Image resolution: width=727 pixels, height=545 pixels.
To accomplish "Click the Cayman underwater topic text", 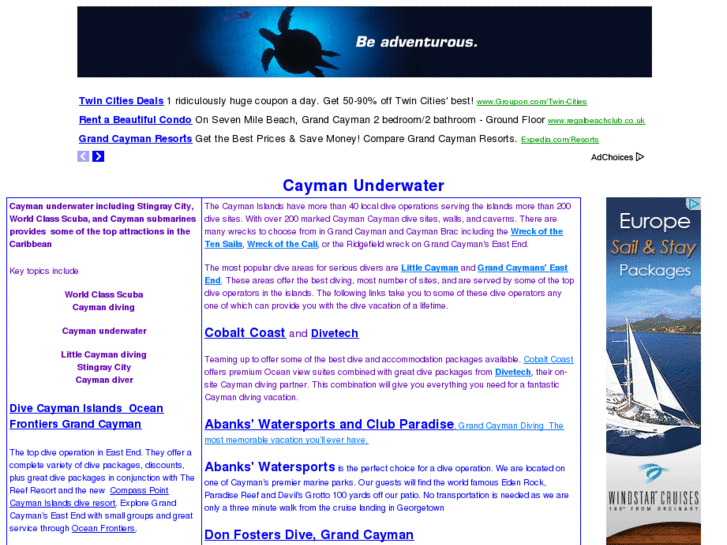I will point(104,331).
